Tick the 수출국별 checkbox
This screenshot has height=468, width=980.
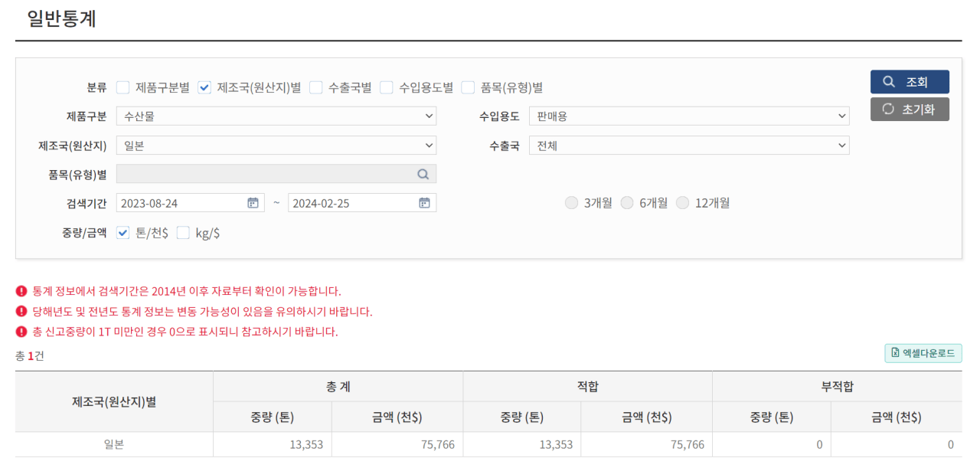[316, 87]
